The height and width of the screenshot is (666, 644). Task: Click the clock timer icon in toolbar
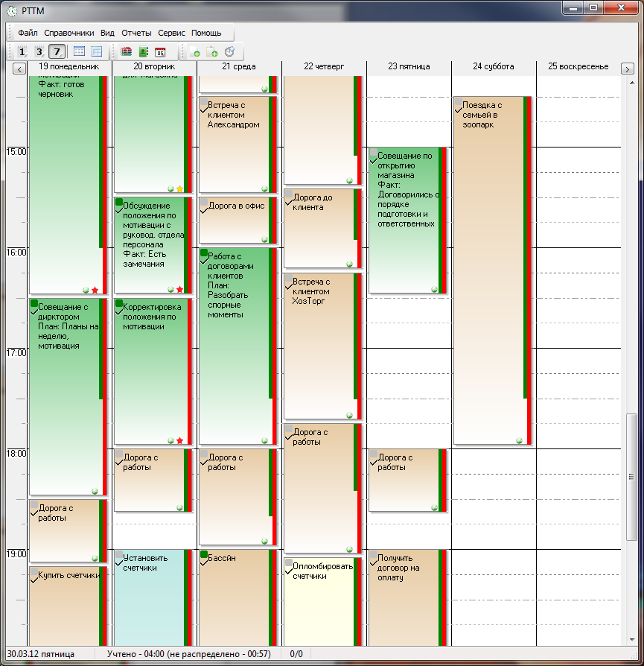tap(229, 51)
